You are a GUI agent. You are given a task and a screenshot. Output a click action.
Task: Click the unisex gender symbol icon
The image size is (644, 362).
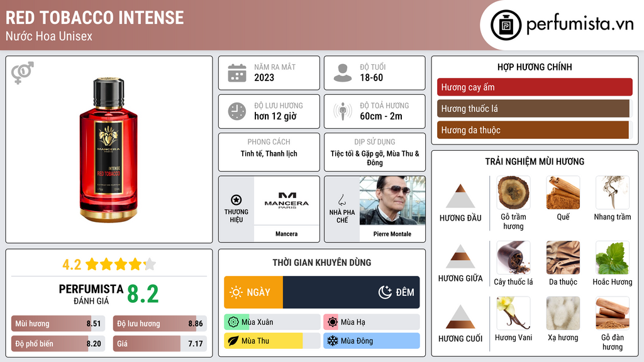[22, 73]
